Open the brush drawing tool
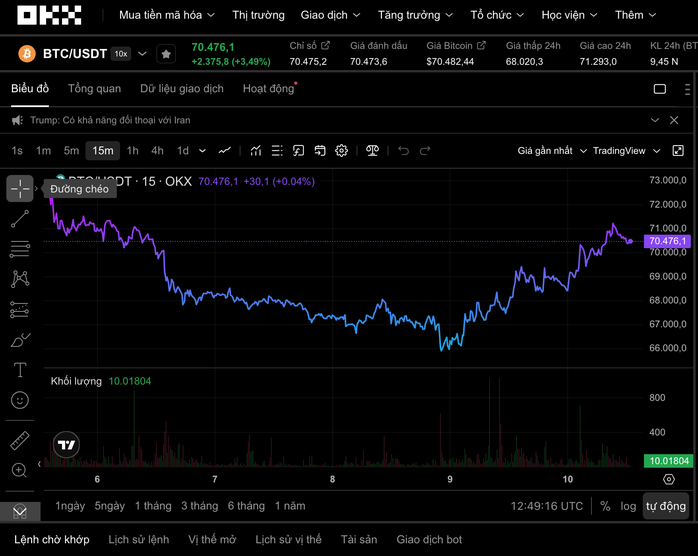 [20, 340]
